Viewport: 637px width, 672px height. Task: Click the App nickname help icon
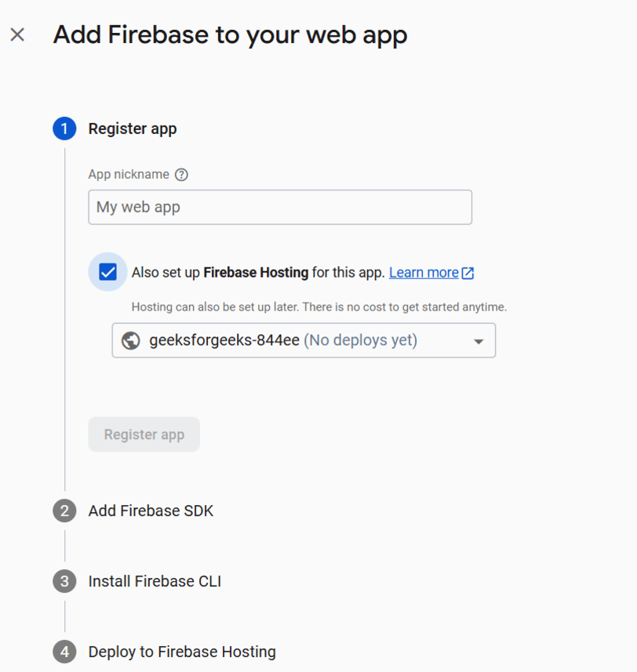182,175
